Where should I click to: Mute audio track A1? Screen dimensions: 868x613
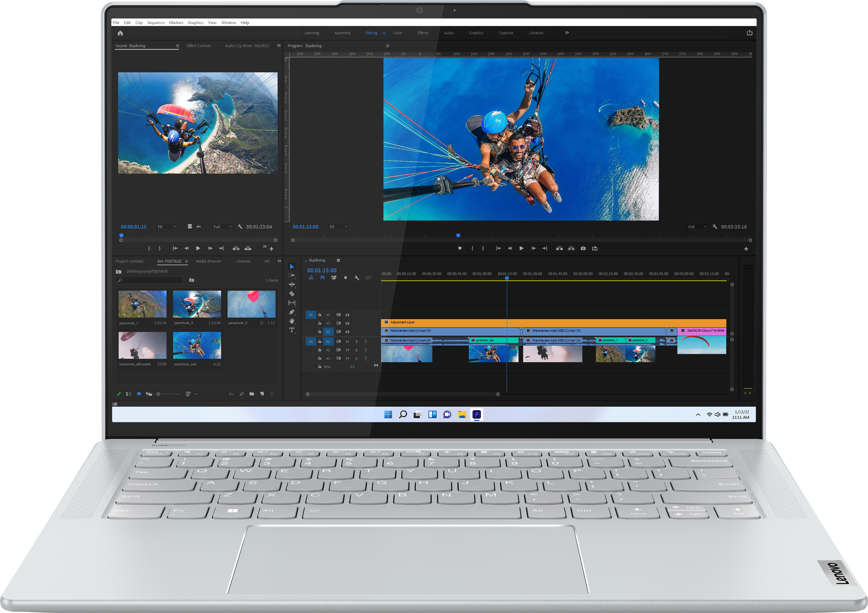pos(347,341)
